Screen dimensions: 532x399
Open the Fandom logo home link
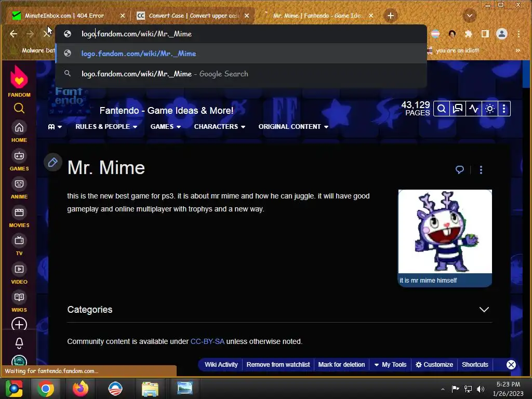(19, 82)
